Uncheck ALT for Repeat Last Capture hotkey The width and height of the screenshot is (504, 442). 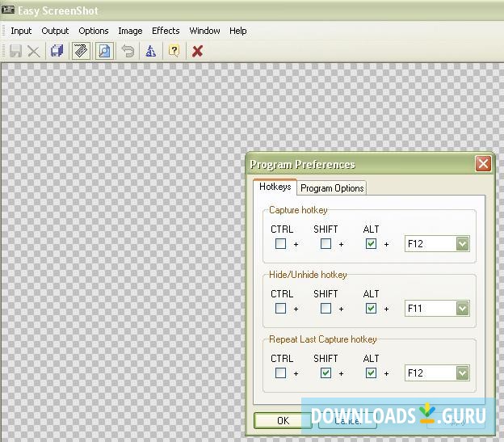tap(372, 373)
